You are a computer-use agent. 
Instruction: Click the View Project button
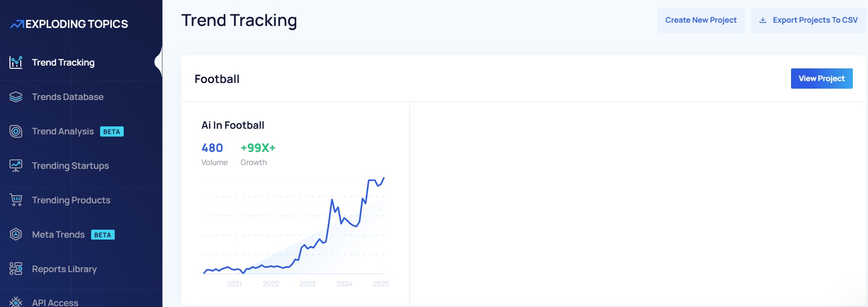click(821, 78)
